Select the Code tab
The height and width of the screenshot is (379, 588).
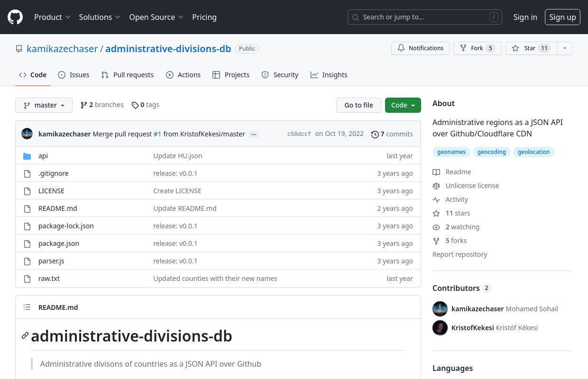[33, 75]
